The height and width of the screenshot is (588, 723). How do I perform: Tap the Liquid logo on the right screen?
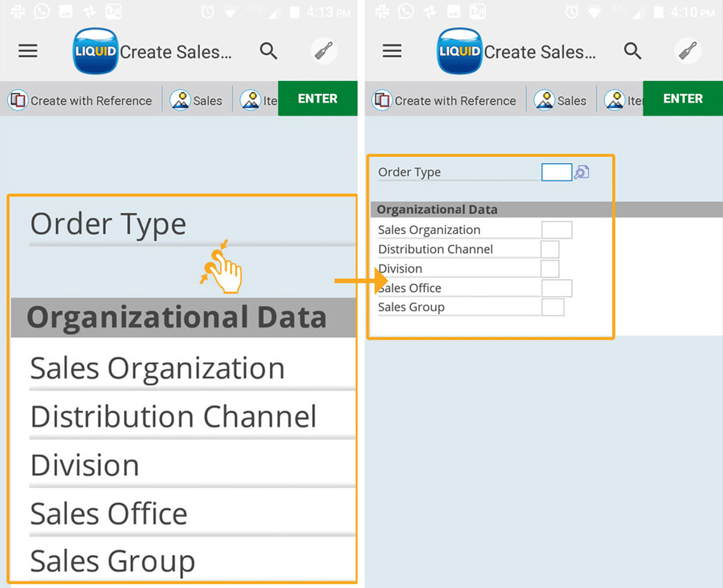click(x=460, y=51)
